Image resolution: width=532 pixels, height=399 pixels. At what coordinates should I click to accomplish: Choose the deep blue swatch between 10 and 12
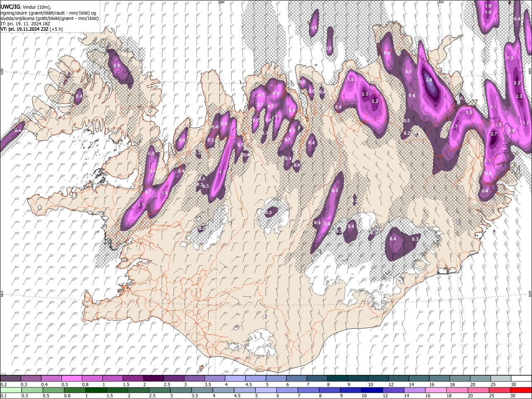372,390
